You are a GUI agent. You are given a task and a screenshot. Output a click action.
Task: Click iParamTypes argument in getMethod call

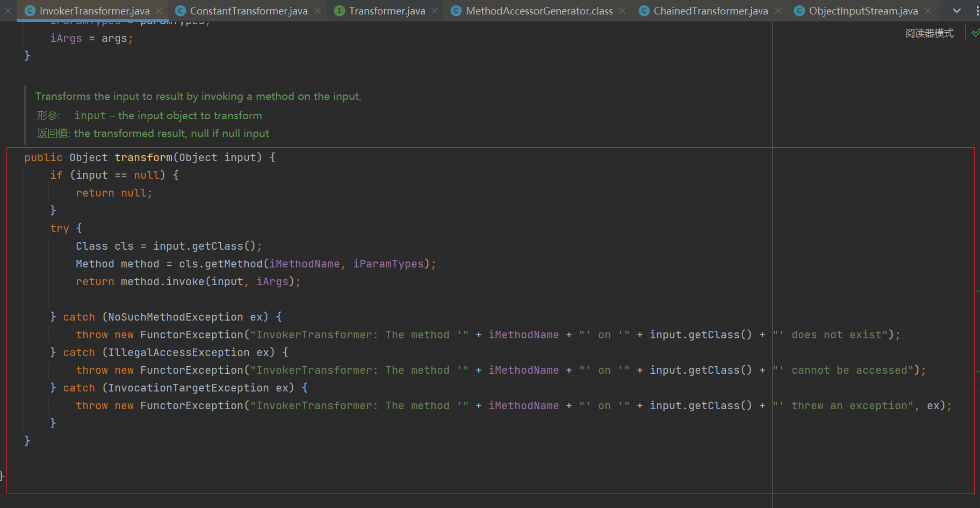[x=388, y=264]
